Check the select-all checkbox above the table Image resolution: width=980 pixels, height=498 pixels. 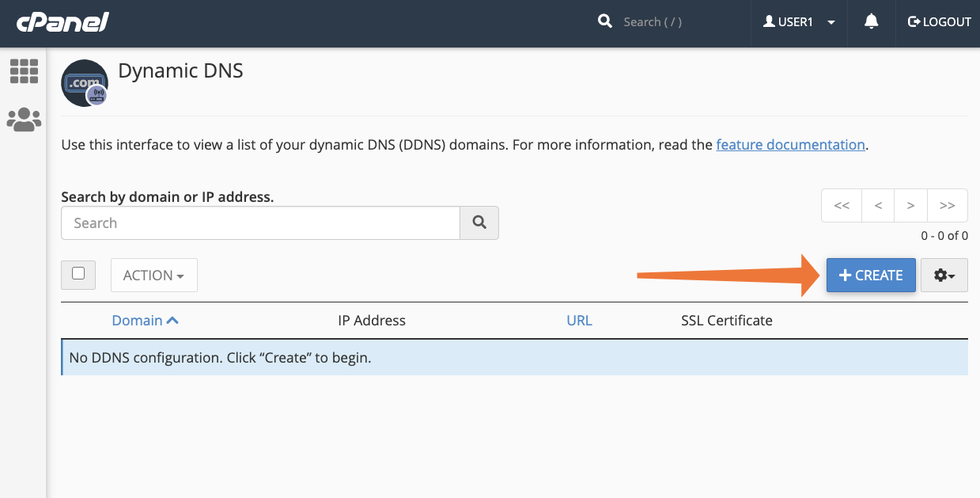coord(78,275)
